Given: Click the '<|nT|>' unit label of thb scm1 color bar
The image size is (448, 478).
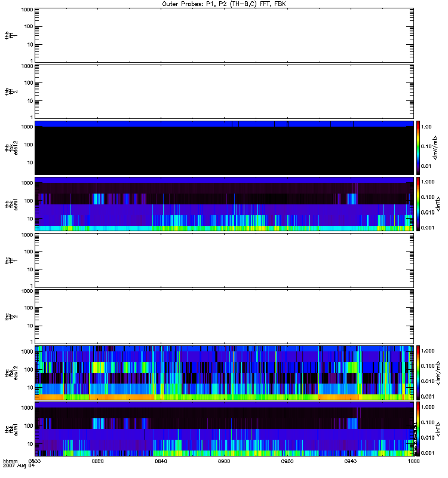Looking at the screenshot, I should pyautogui.click(x=438, y=204).
